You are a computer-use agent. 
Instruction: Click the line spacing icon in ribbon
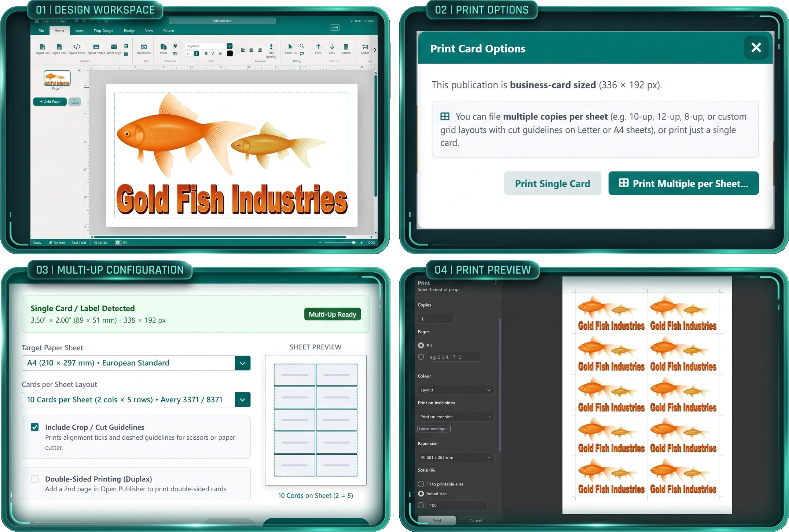271,47
